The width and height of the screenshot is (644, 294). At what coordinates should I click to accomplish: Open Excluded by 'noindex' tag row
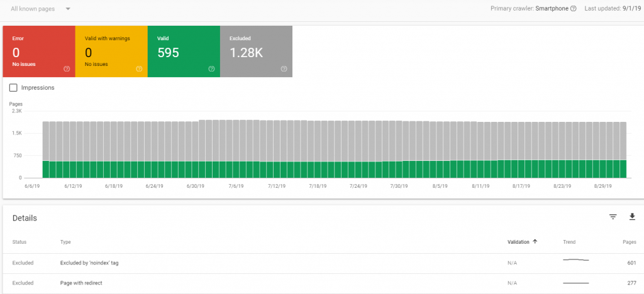click(x=89, y=263)
